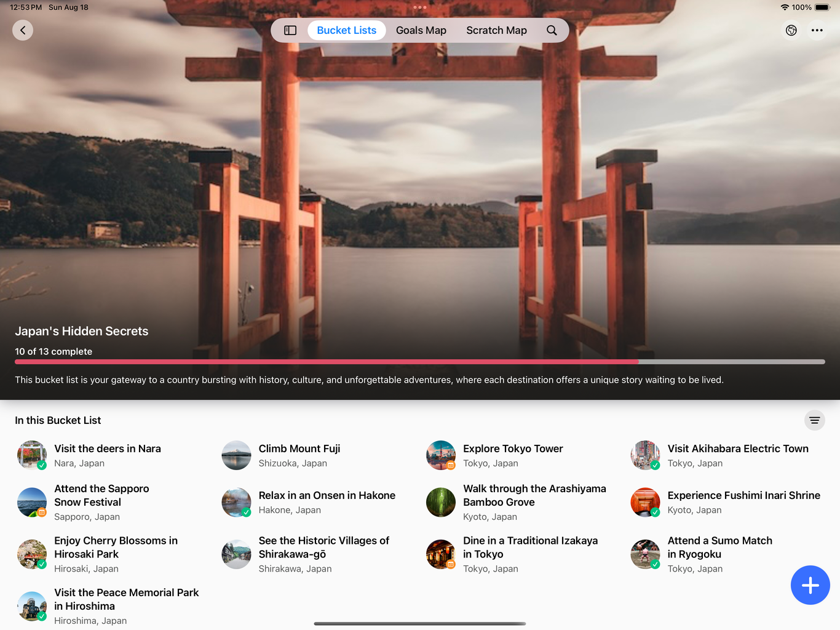Viewport: 840px width, 630px height.
Task: Open the search magnifier icon
Action: click(x=552, y=30)
